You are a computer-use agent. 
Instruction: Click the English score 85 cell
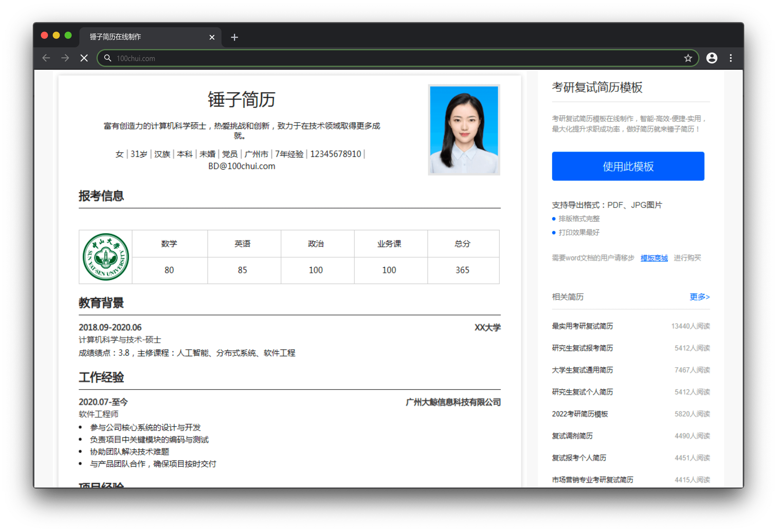pos(244,270)
